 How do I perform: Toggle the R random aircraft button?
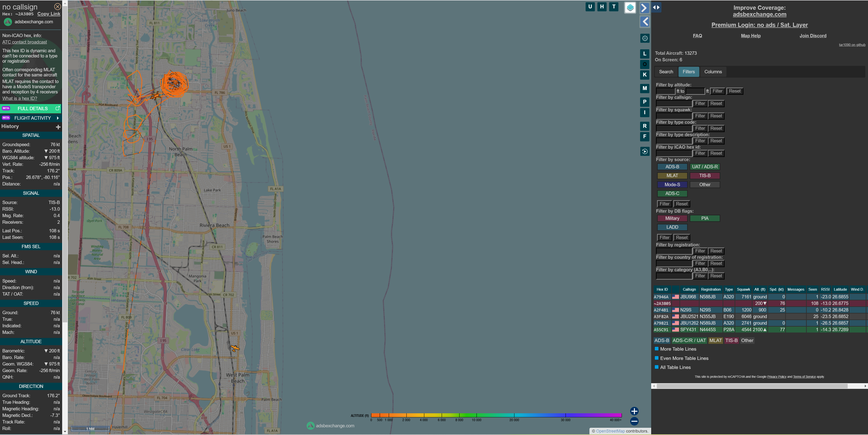645,126
